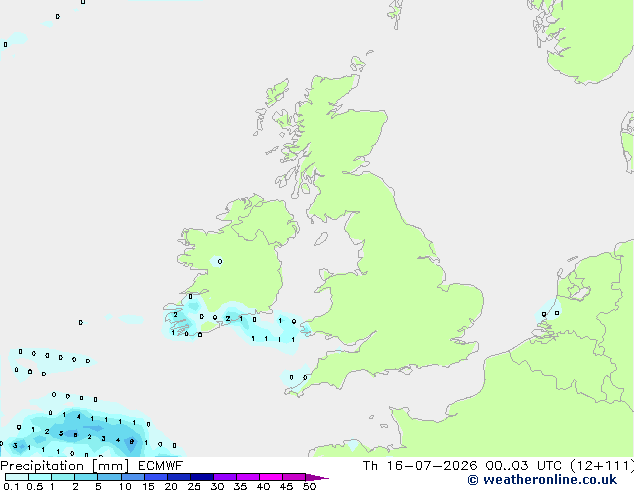634x490 pixels.
Task: Click the '(12+111)' forecast offset label
Action: [x=602, y=466]
